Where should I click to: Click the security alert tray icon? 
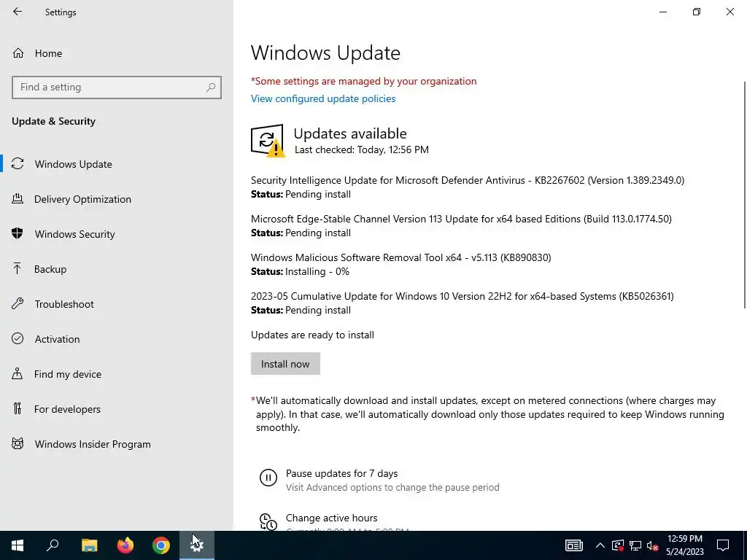pos(618,545)
